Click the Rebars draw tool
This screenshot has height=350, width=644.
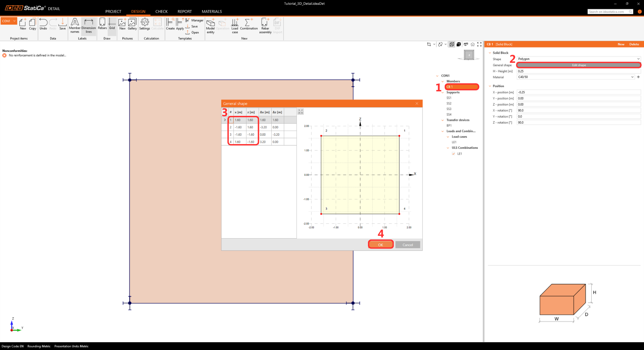click(x=102, y=24)
